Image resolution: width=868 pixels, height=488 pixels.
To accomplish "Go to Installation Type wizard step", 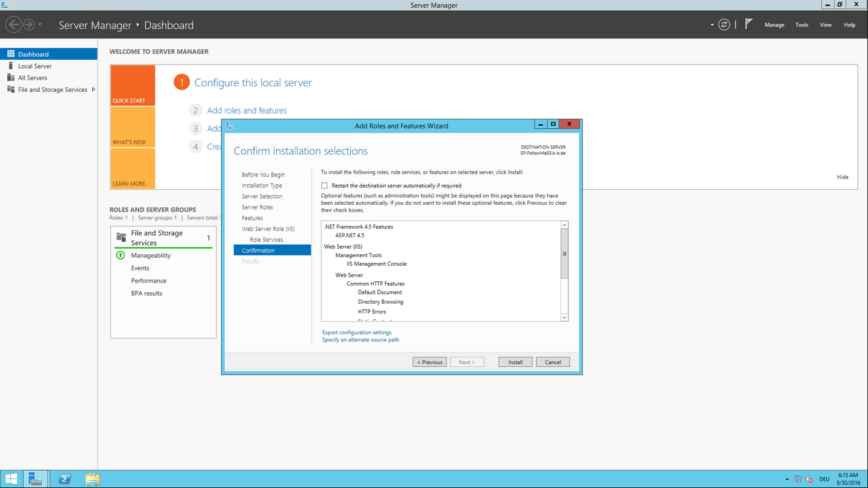I will (x=262, y=186).
